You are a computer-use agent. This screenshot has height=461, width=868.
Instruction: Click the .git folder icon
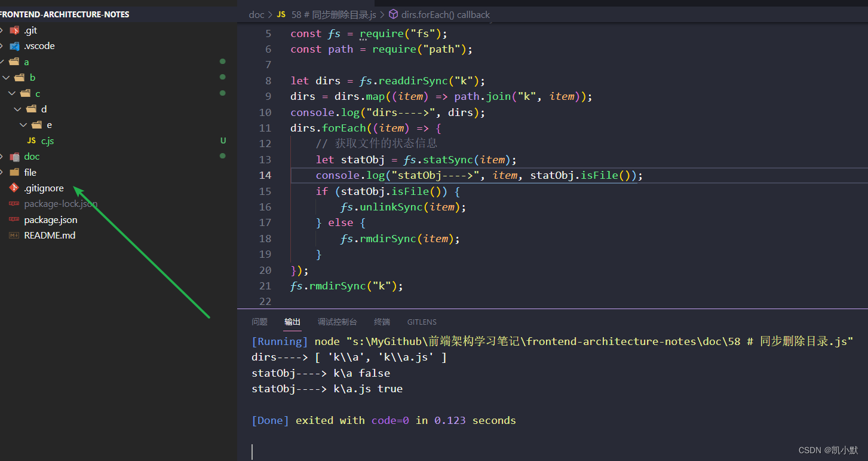coord(14,30)
